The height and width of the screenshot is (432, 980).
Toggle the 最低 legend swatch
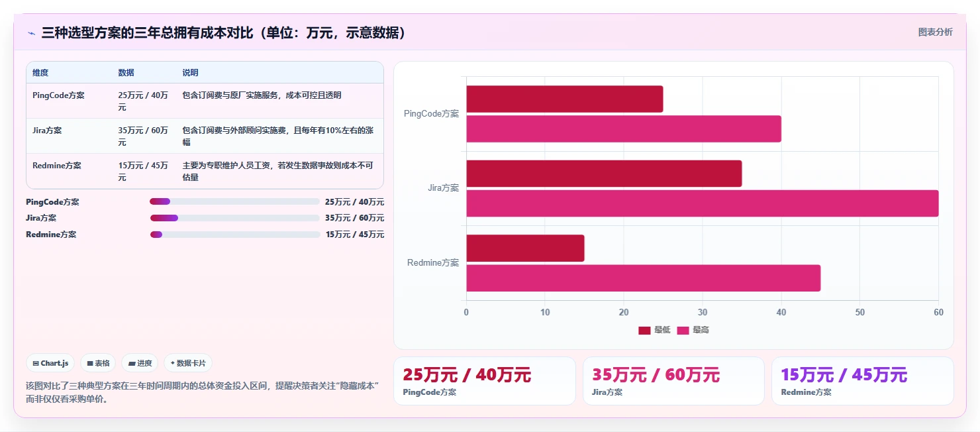coord(644,330)
